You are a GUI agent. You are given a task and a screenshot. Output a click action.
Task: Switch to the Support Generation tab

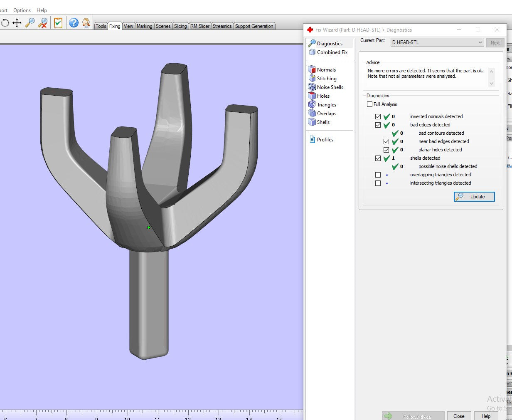pos(254,26)
